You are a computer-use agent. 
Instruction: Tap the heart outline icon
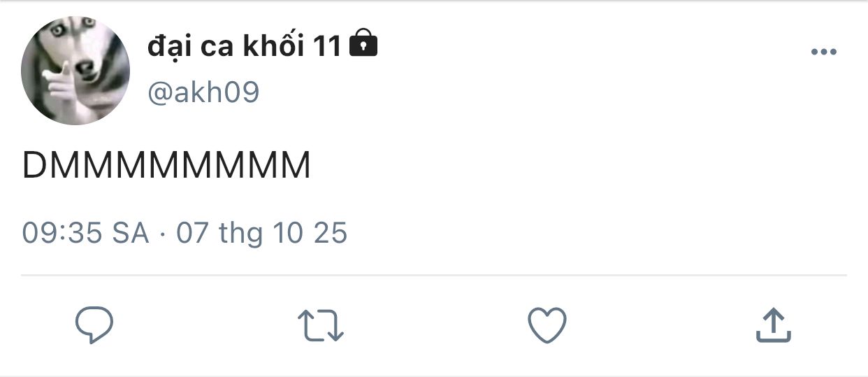(547, 325)
